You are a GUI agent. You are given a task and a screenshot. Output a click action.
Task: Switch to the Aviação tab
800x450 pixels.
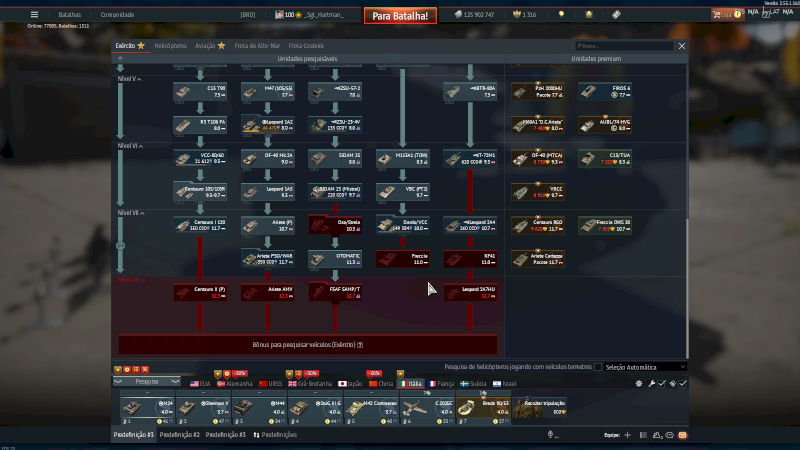[x=210, y=46]
